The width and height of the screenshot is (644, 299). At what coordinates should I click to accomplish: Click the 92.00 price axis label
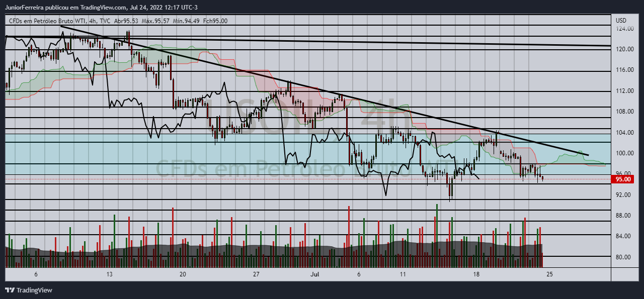624,195
